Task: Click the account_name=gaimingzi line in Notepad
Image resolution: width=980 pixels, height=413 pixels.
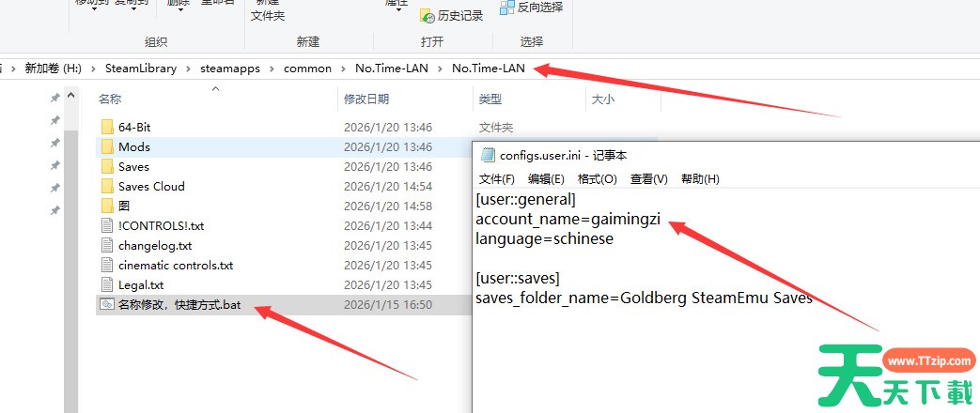Action: click(x=568, y=220)
